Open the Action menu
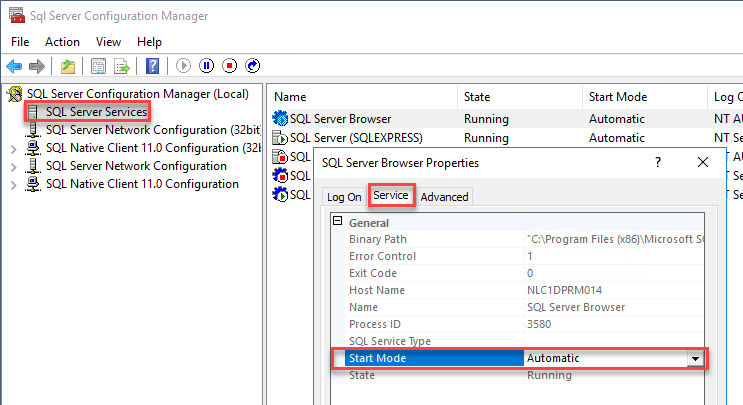Image resolution: width=743 pixels, height=405 pixels. pos(62,42)
